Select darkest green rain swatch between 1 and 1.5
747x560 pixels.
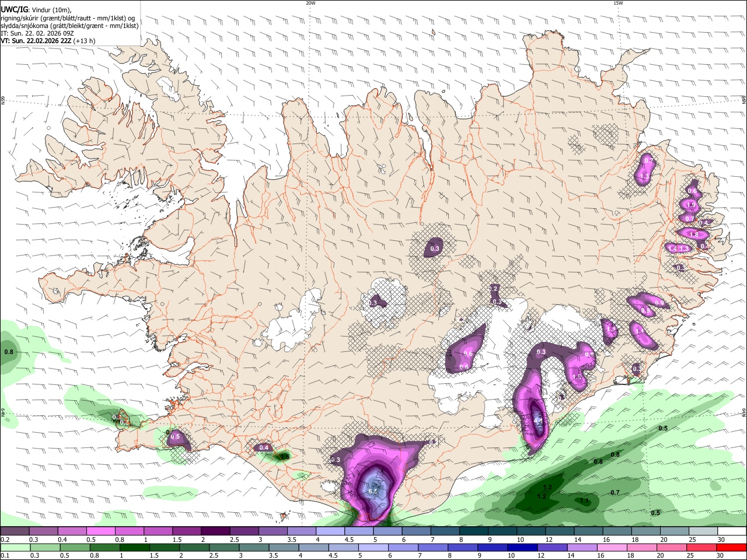tap(134, 547)
